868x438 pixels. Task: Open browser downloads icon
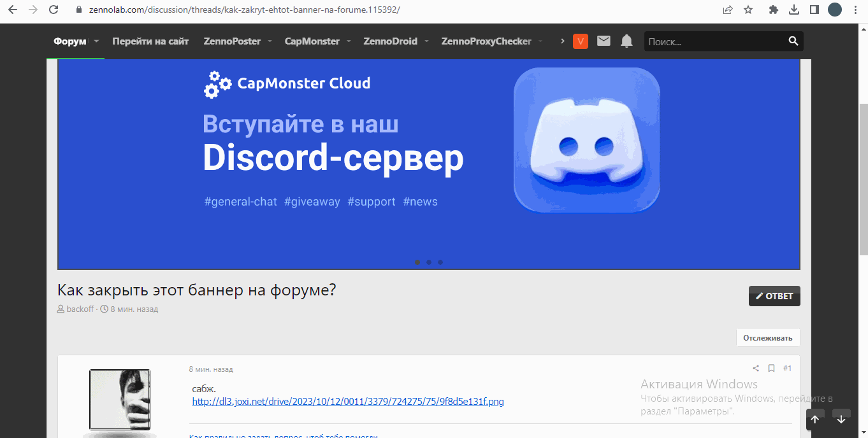point(794,10)
